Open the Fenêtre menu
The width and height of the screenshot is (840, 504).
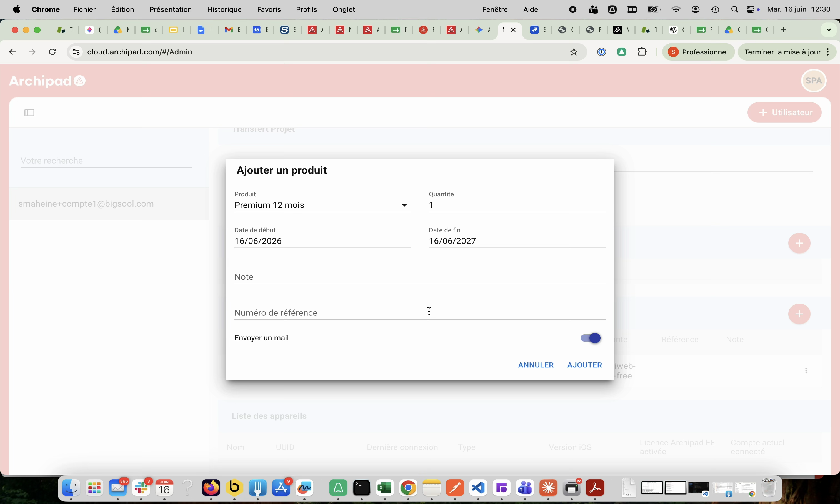[x=495, y=9]
